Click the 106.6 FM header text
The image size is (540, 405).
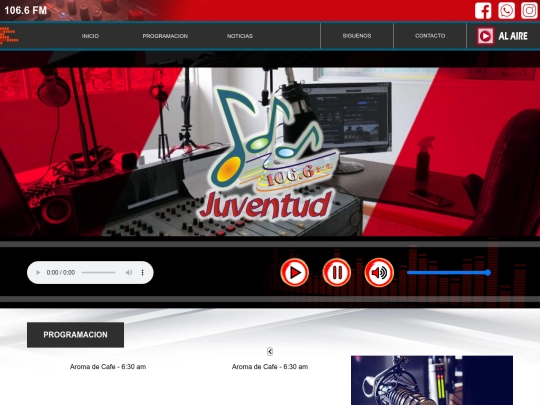(25, 10)
